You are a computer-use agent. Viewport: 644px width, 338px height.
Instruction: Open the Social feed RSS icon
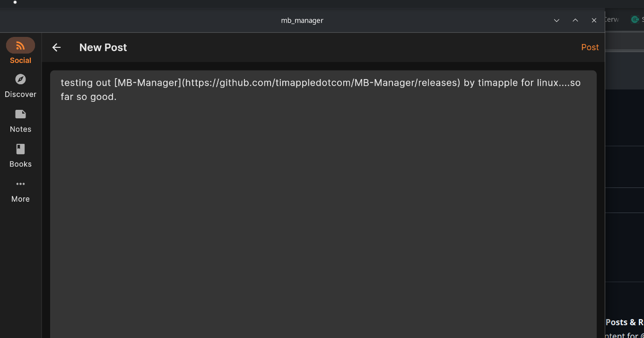20,45
